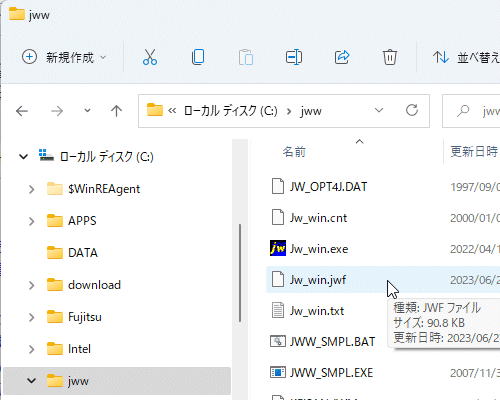
Task: Click the navigation pane vertical scrollbar
Action: point(240,273)
